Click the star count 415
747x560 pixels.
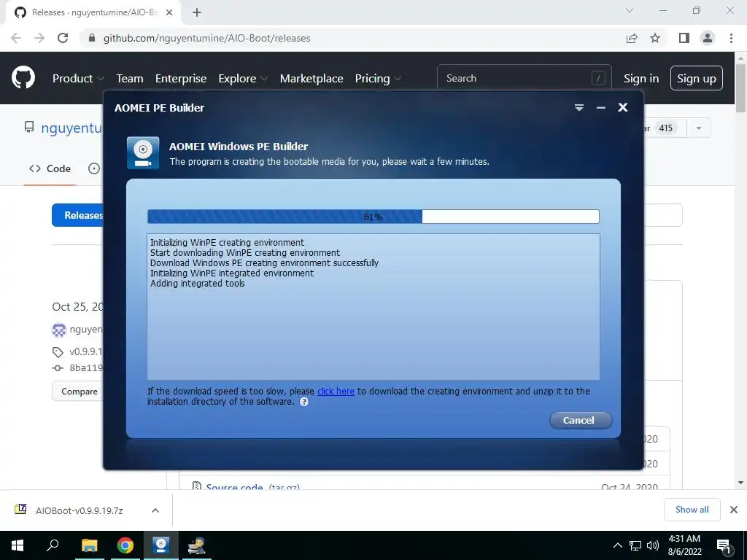[665, 128]
